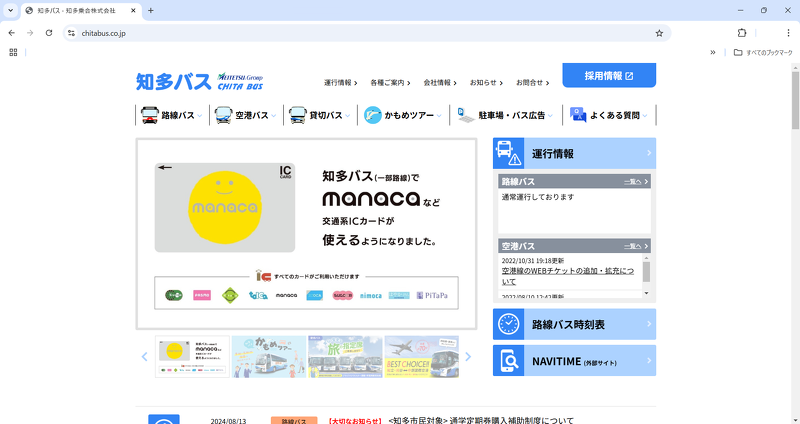Click the 駐車場・バス広告 parking icon
The height and width of the screenshot is (424, 800).
point(465,115)
